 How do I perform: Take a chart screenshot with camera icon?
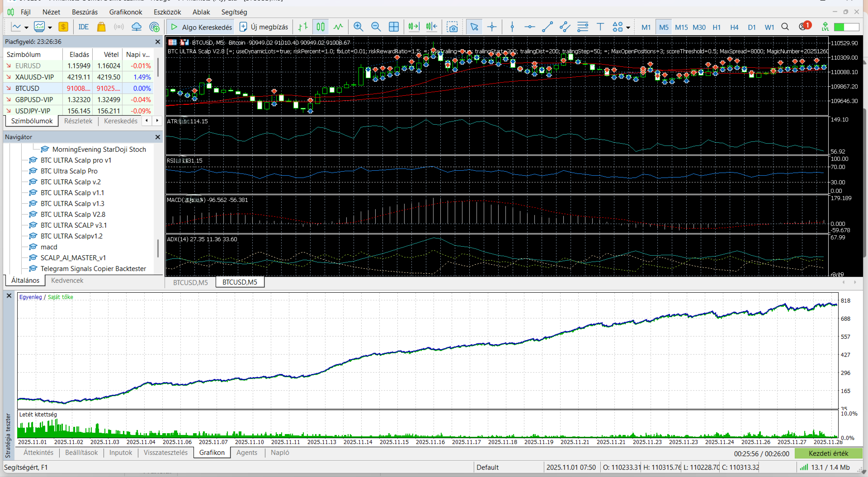click(452, 27)
